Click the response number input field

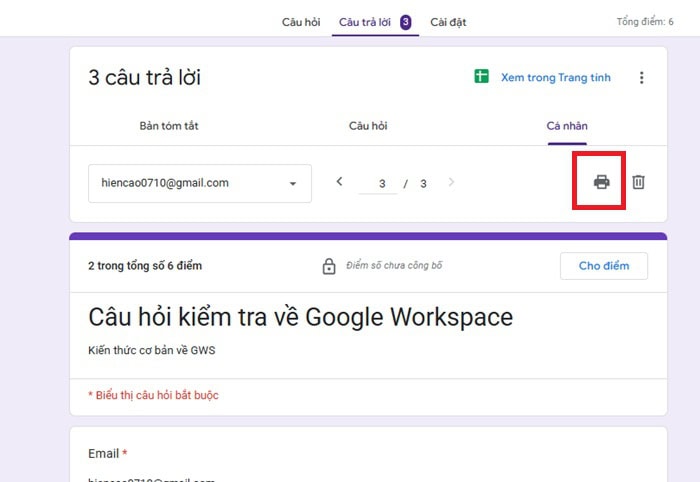coord(382,184)
